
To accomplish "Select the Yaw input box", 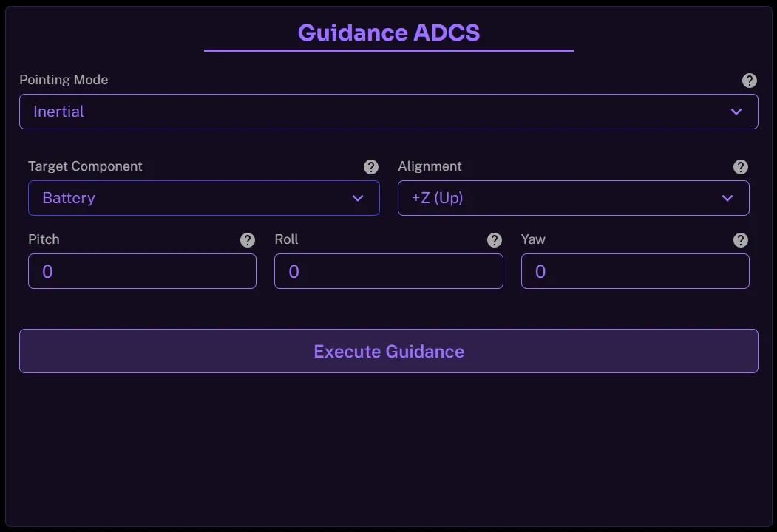I will point(635,271).
